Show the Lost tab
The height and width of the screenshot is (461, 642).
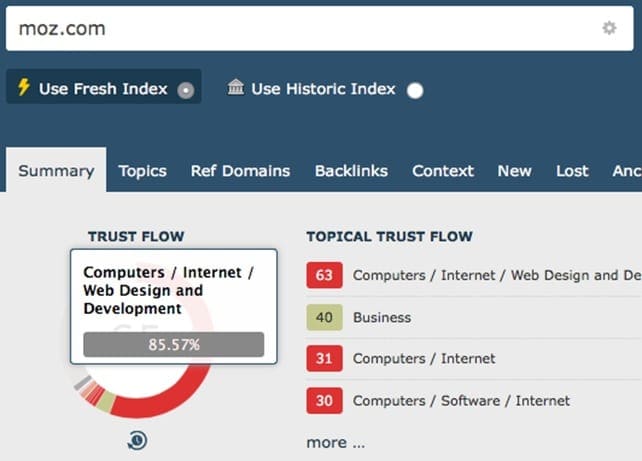572,171
